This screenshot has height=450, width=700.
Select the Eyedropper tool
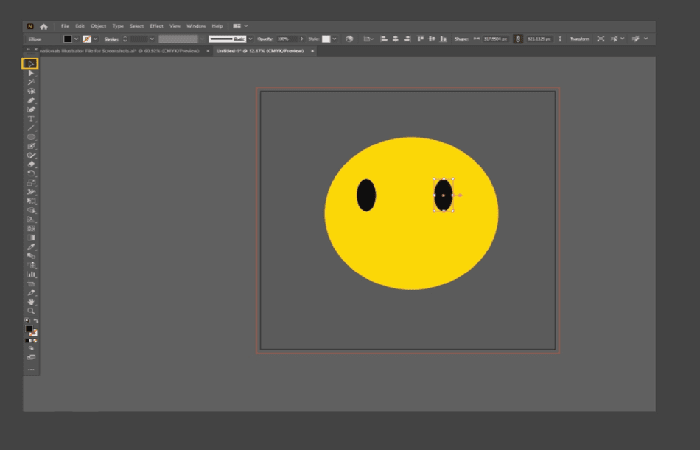tap(31, 247)
